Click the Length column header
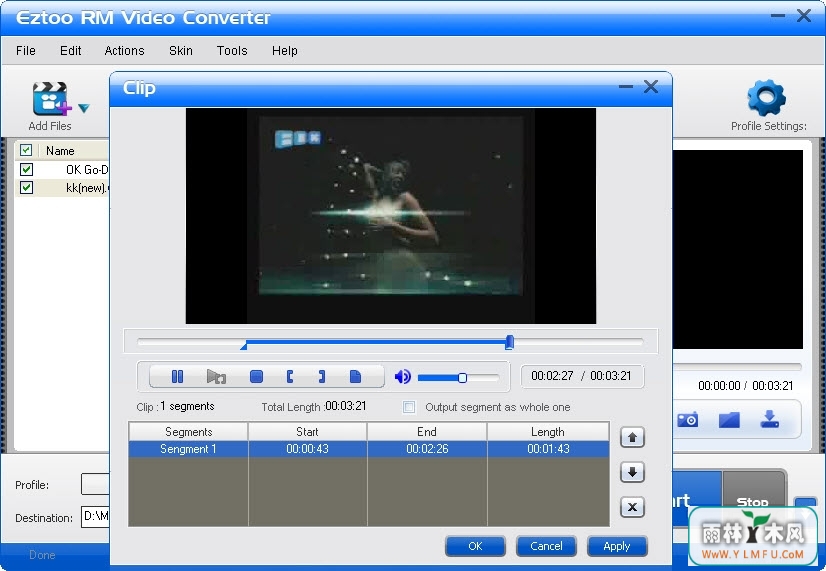826x571 pixels. 548,432
